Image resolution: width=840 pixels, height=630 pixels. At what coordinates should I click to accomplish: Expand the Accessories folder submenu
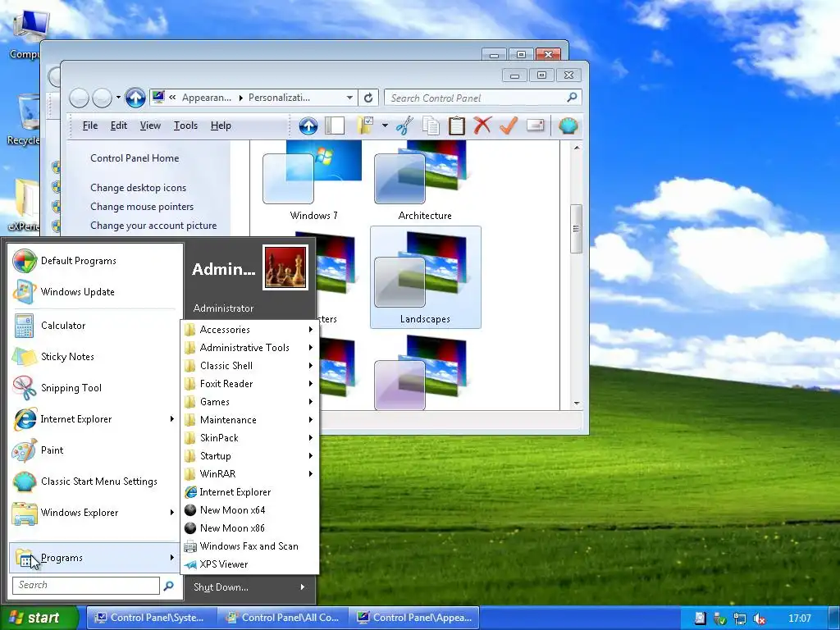(x=249, y=330)
